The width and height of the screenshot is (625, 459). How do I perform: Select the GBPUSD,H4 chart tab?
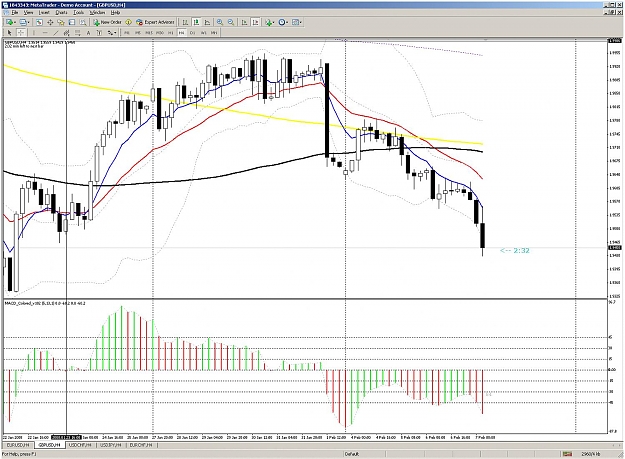tap(50, 445)
